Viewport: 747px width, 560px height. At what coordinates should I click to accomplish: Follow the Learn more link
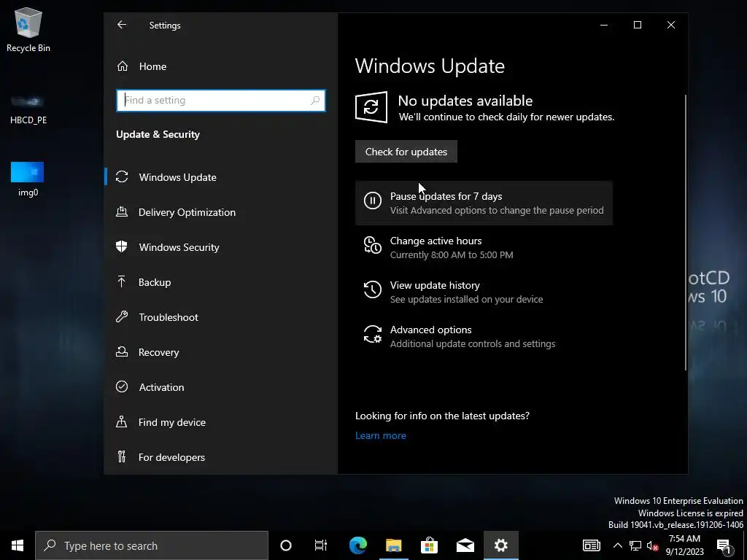[x=381, y=435]
